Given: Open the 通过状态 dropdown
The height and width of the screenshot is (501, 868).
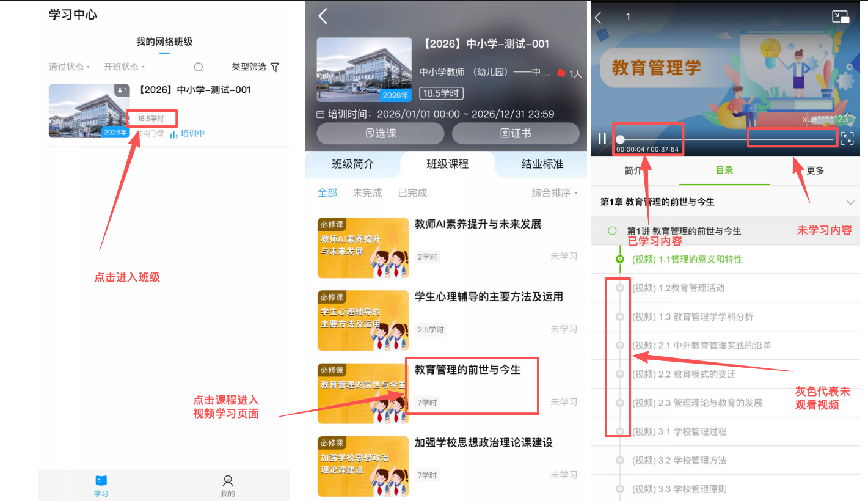Looking at the screenshot, I should click(69, 67).
